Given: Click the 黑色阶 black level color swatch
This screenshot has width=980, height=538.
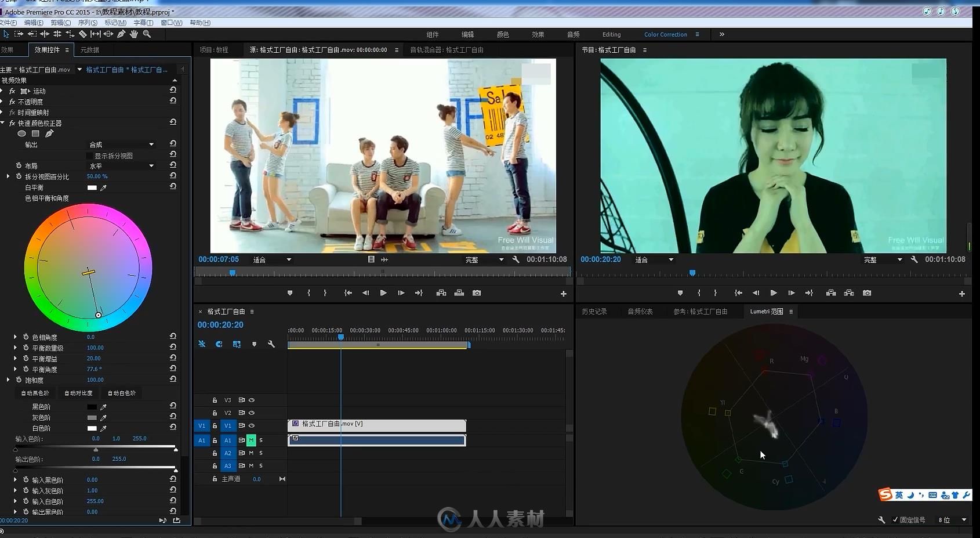Looking at the screenshot, I should pyautogui.click(x=92, y=407).
